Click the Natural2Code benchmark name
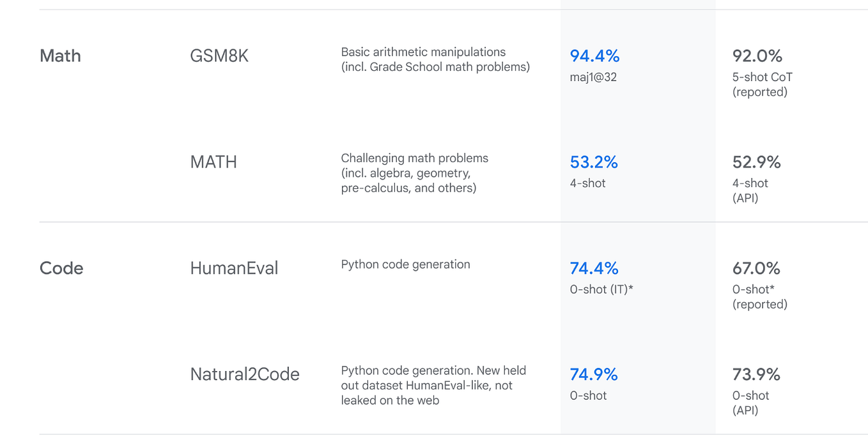Viewport: 868px width, 440px height. pyautogui.click(x=245, y=374)
